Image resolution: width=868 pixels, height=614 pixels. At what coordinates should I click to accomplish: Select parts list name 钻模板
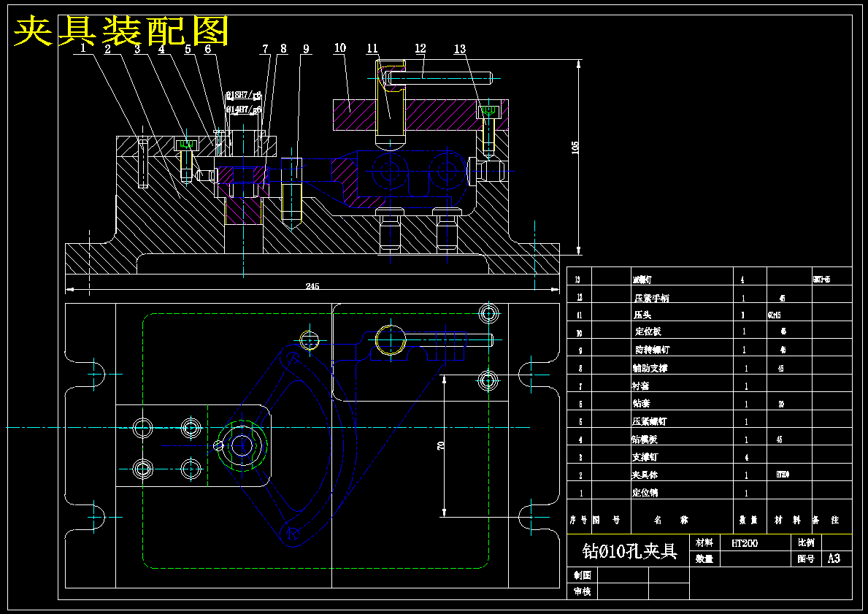pos(645,440)
